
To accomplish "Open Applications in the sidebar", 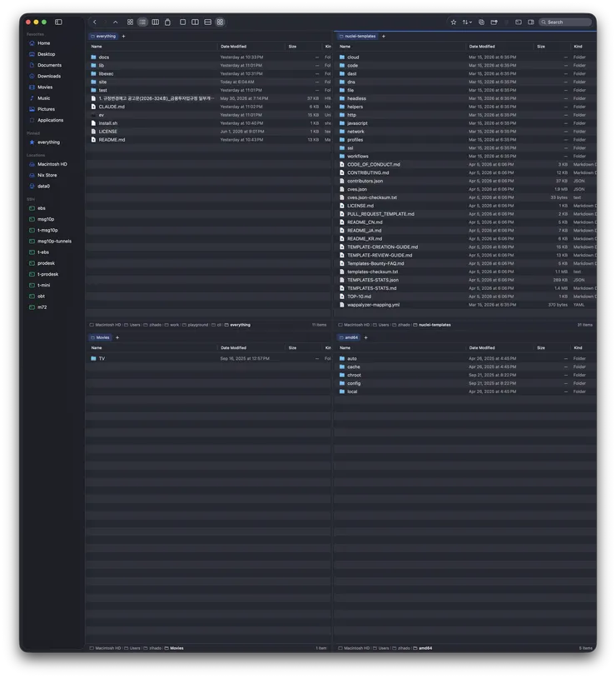I will coord(50,120).
